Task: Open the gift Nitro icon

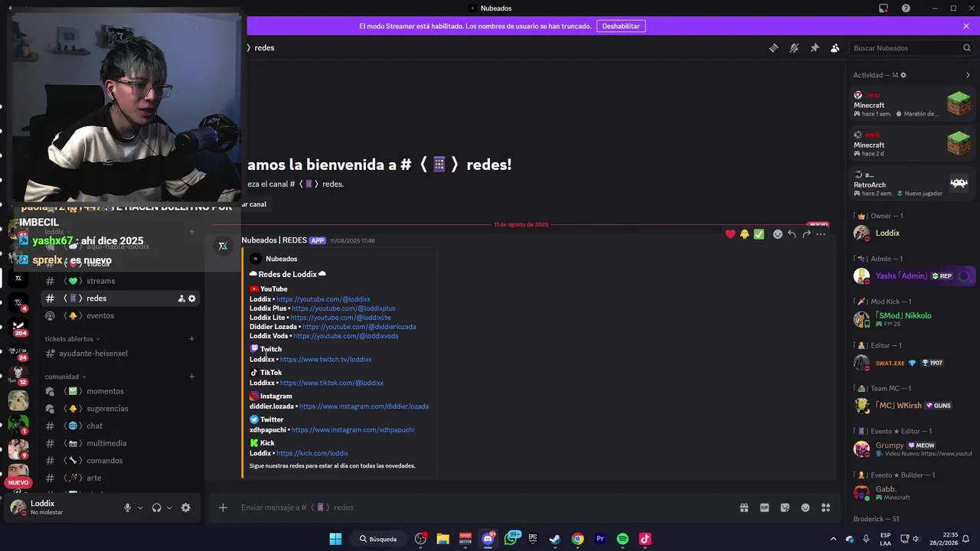Action: tap(744, 507)
